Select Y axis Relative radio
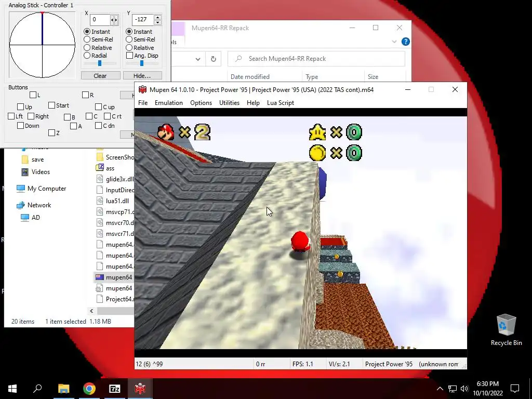The width and height of the screenshot is (532, 399). tap(129, 47)
